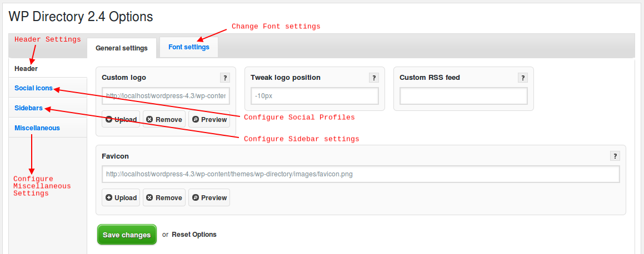Click the Reset Options link
This screenshot has width=644, height=254.
[194, 235]
